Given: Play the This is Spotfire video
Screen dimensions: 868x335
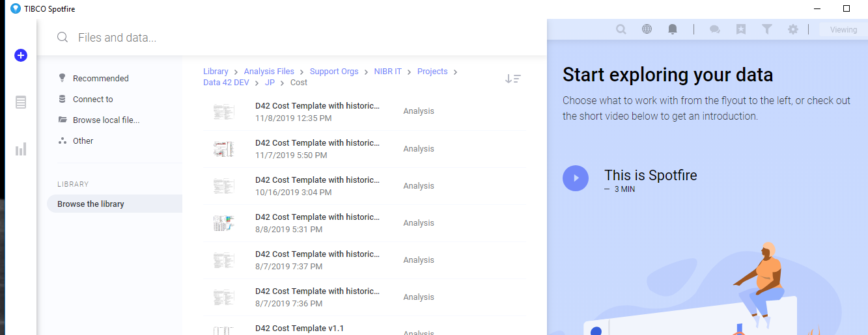Looking at the screenshot, I should point(576,178).
